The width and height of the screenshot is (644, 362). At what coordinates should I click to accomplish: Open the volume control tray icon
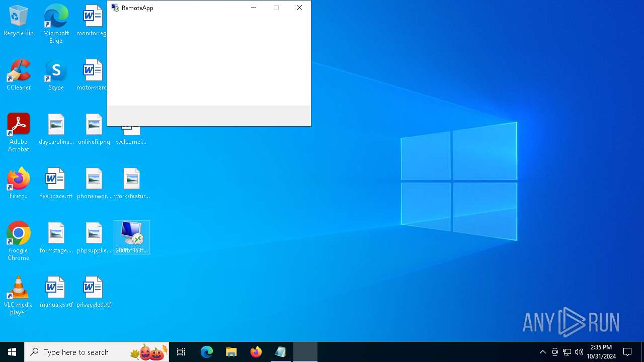[x=579, y=352]
